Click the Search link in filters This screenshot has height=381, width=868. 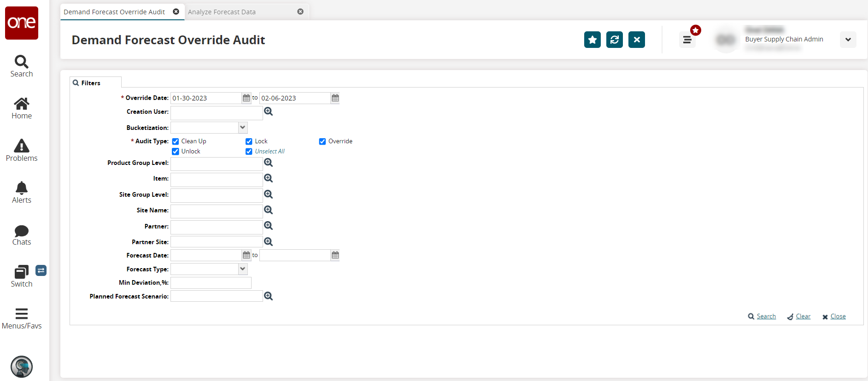pos(766,317)
